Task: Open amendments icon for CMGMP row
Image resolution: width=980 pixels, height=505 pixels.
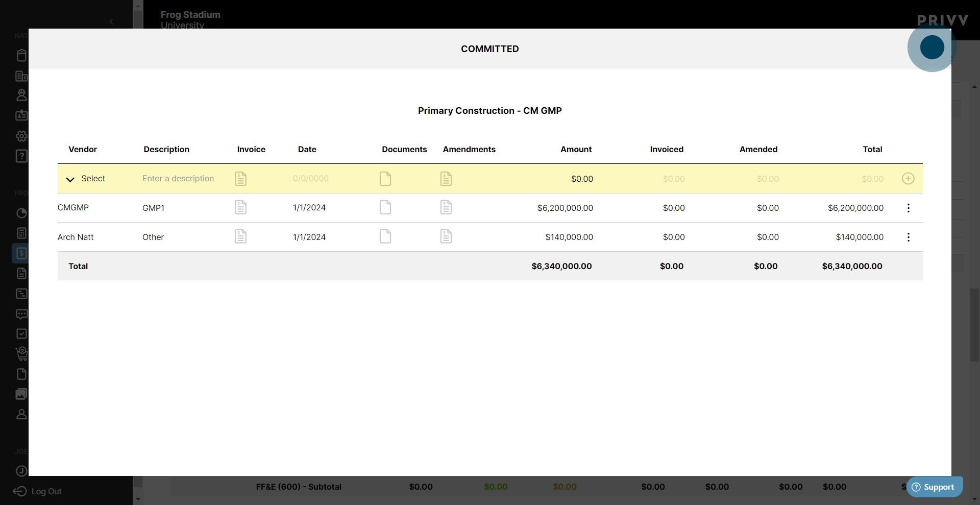Action: (446, 207)
